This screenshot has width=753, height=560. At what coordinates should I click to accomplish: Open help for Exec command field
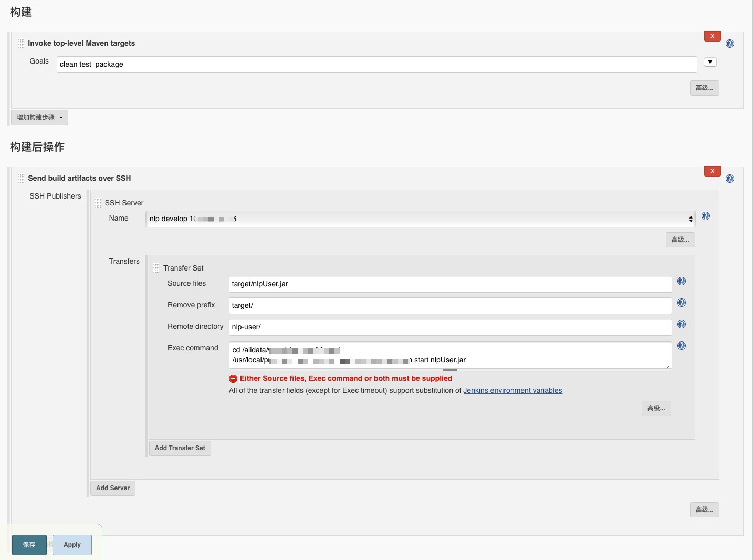coord(681,346)
